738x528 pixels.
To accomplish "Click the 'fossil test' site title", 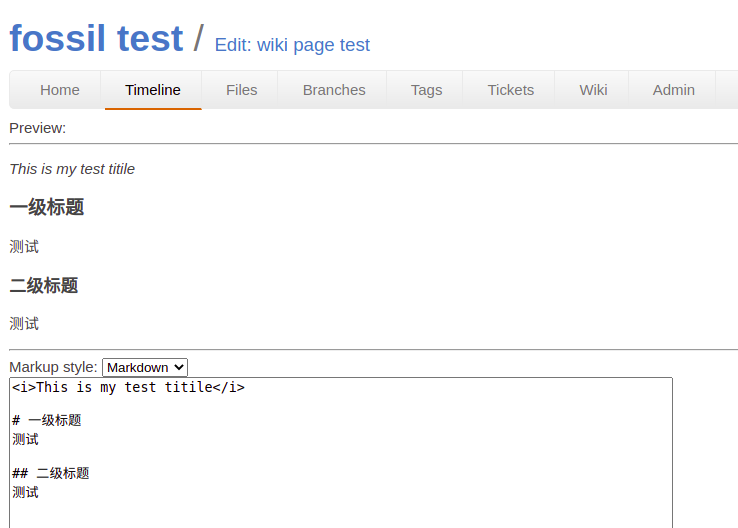I will 96,38.
